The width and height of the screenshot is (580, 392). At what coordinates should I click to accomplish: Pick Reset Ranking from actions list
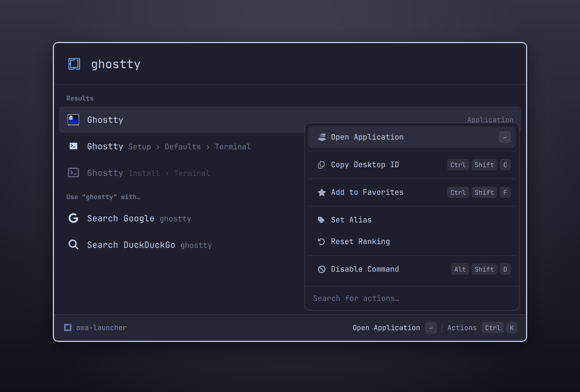pos(412,241)
